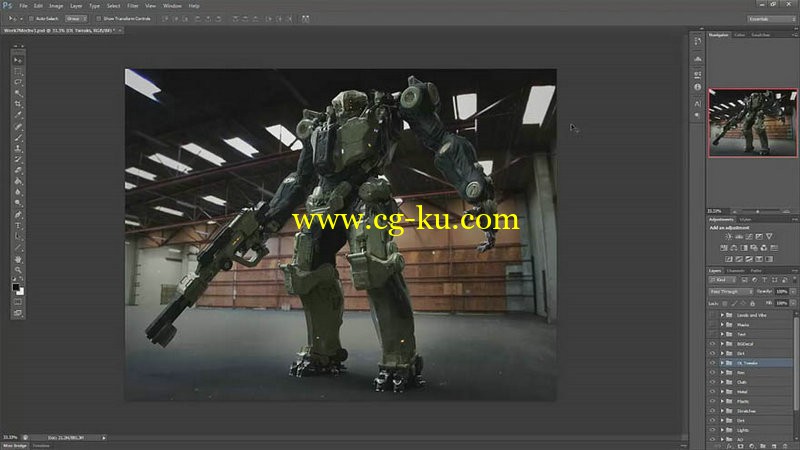Open the Window menu
This screenshot has height=450, width=800.
coord(172,6)
